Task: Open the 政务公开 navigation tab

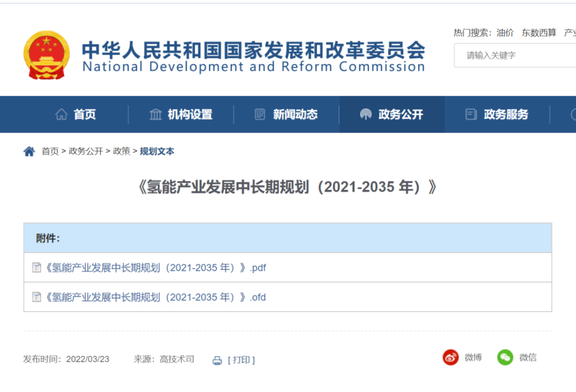Action: [x=392, y=114]
